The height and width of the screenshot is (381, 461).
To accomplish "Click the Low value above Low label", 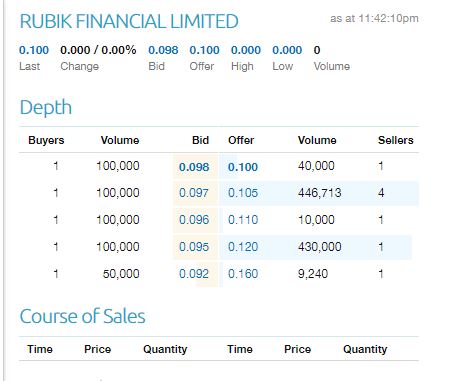I will click(287, 50).
